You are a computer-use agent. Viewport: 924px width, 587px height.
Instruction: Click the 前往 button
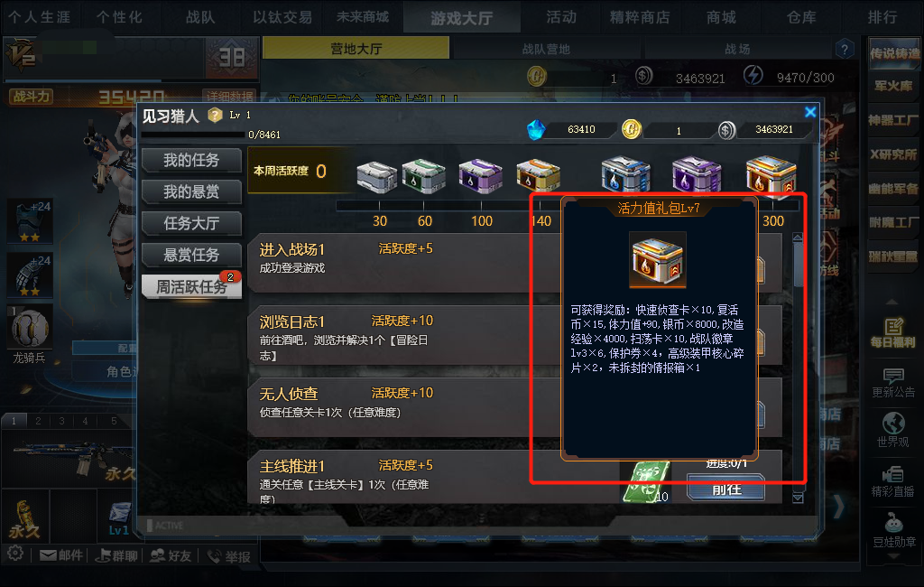tap(726, 489)
